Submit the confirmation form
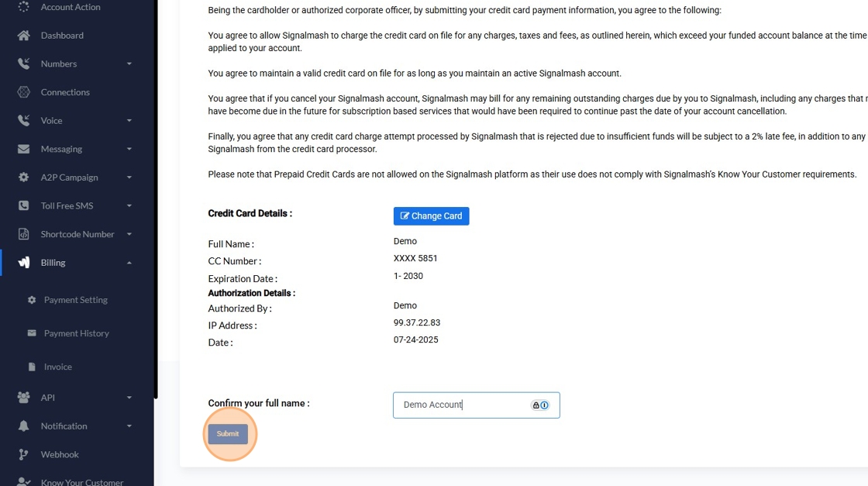Screen dimensions: 868x486 coord(228,434)
